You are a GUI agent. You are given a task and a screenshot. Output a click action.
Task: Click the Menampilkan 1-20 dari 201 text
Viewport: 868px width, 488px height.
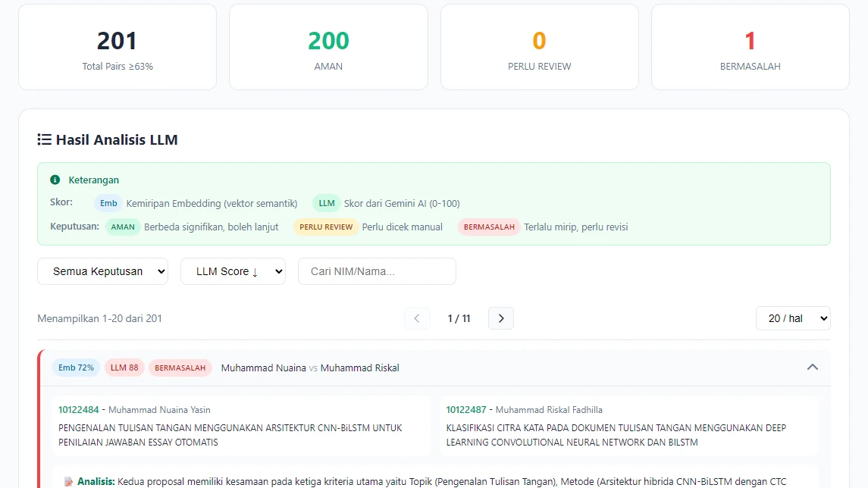tap(99, 319)
